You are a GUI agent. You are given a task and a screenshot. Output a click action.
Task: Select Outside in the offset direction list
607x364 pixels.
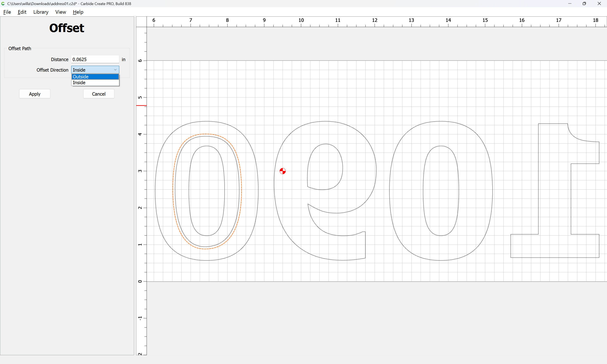point(95,77)
